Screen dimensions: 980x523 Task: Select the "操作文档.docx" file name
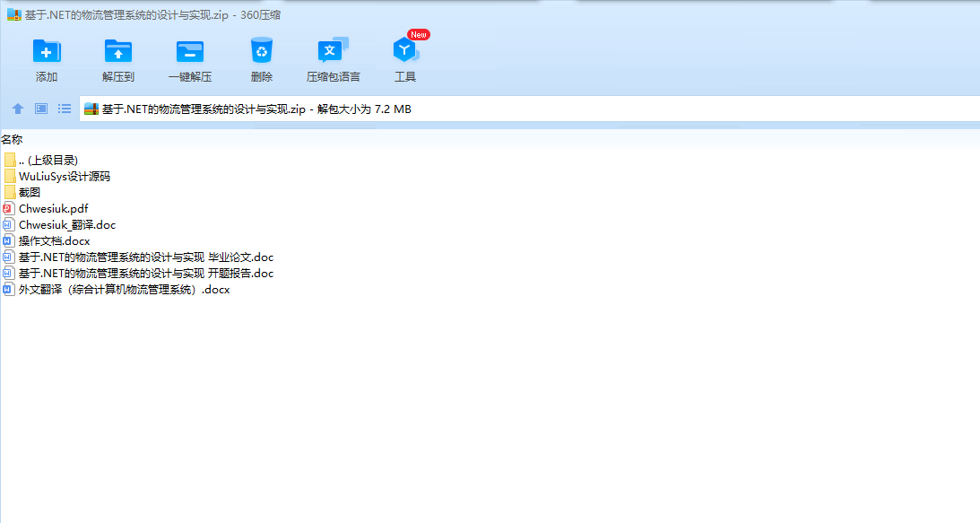pos(55,240)
